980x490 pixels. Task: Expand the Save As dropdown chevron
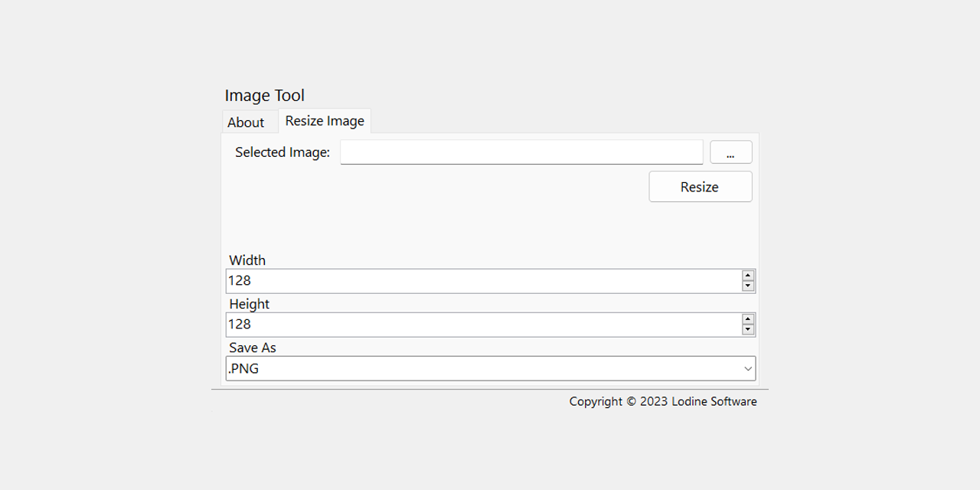click(x=748, y=368)
